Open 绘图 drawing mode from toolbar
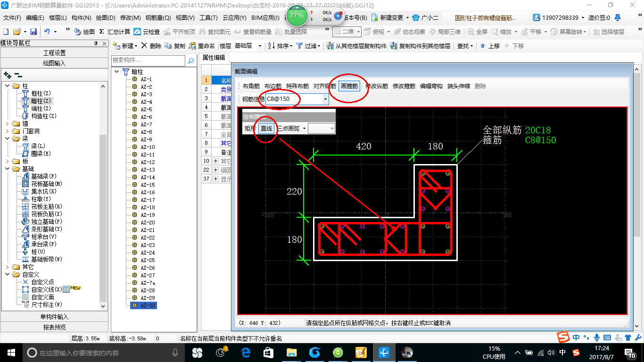This screenshot has height=362, width=644. coord(85,32)
